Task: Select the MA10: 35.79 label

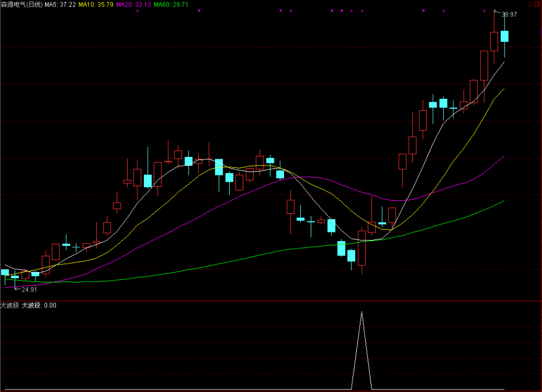Action: click(x=96, y=4)
